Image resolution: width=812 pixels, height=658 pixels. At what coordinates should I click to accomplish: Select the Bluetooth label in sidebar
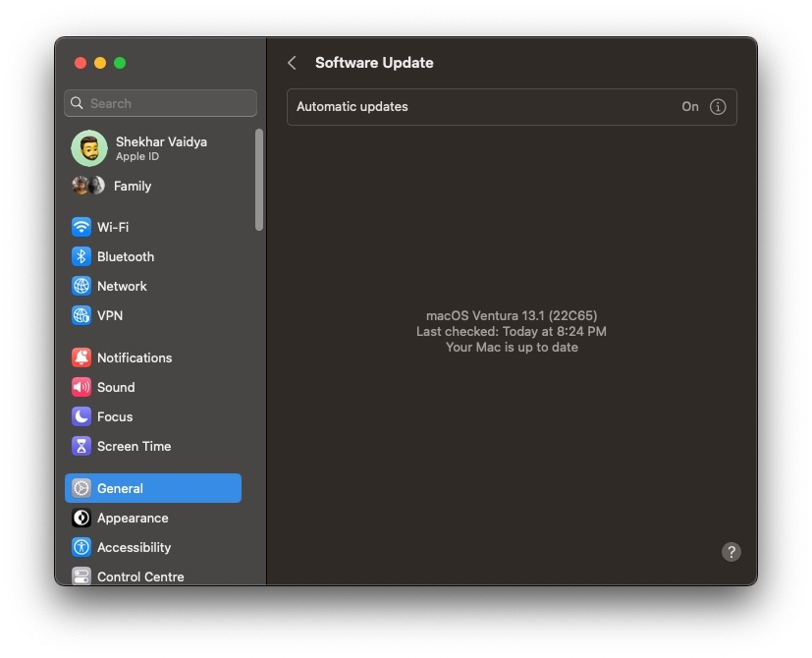[x=126, y=256]
